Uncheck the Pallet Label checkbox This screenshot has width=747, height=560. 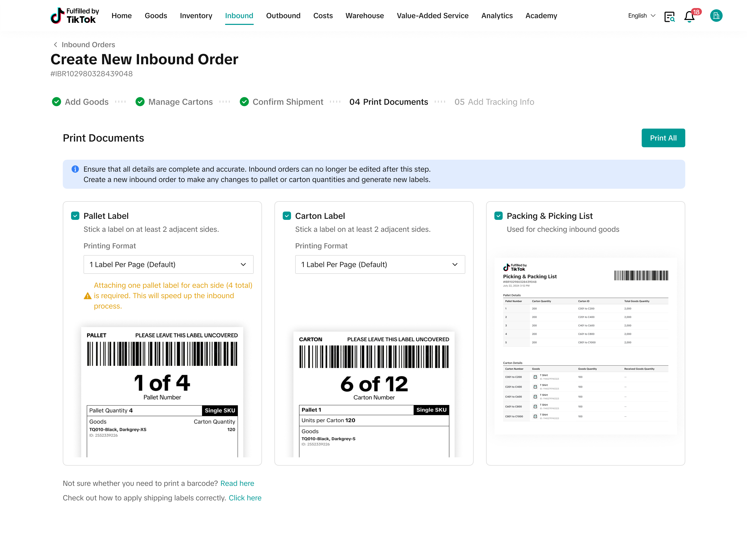pos(75,216)
